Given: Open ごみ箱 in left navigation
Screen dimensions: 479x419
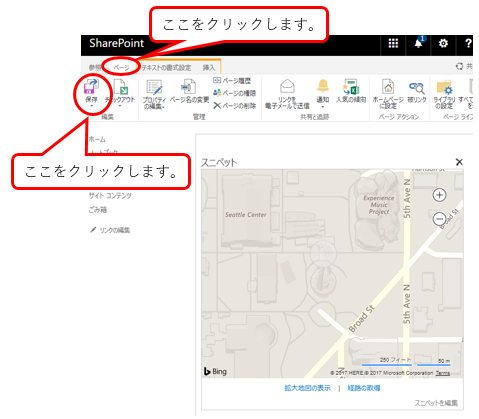Looking at the screenshot, I should [98, 210].
